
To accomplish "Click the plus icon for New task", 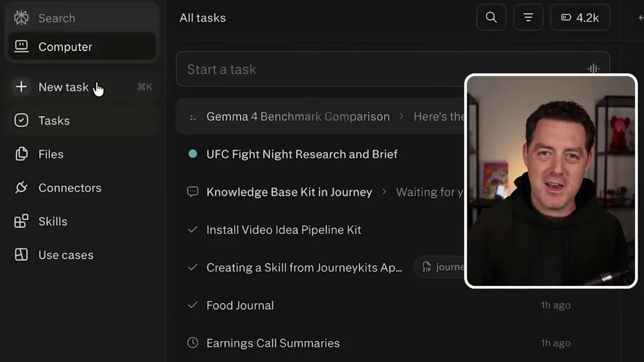I will tap(21, 87).
